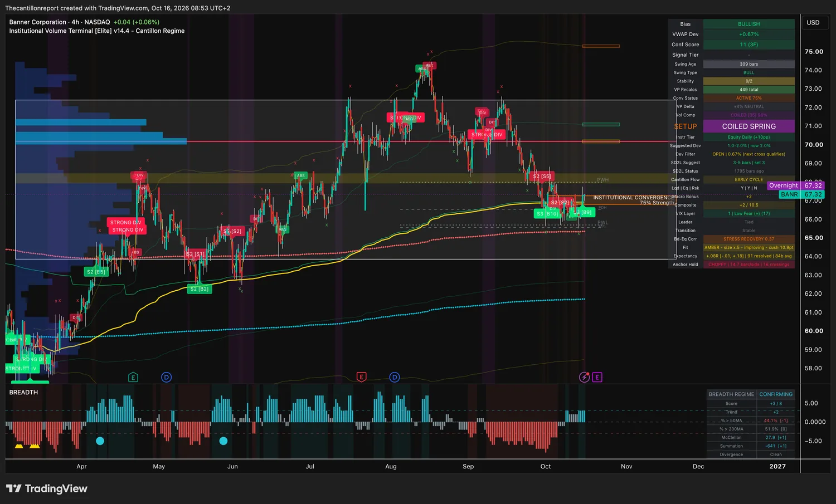The height and width of the screenshot is (504, 836).
Task: Click the ACTIVE 75% status cell
Action: 749,98
